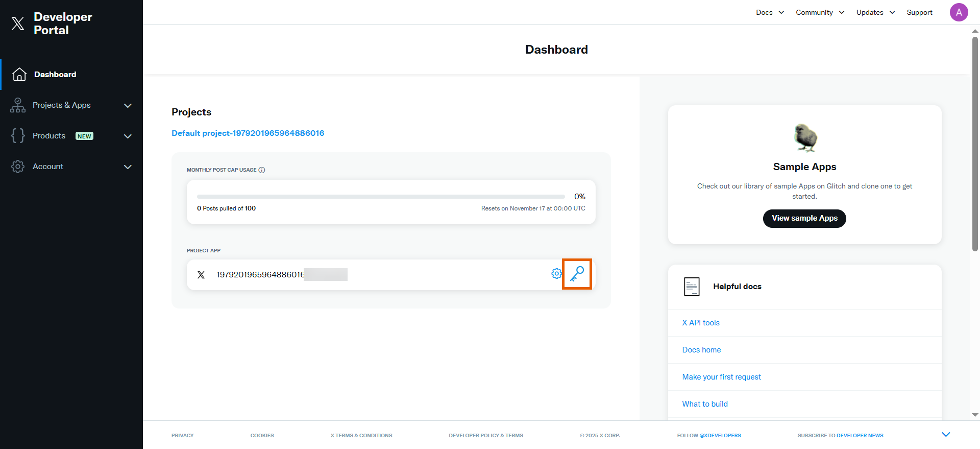This screenshot has height=449, width=980.
Task: Click scrollbar down arrow
Action: (975, 415)
